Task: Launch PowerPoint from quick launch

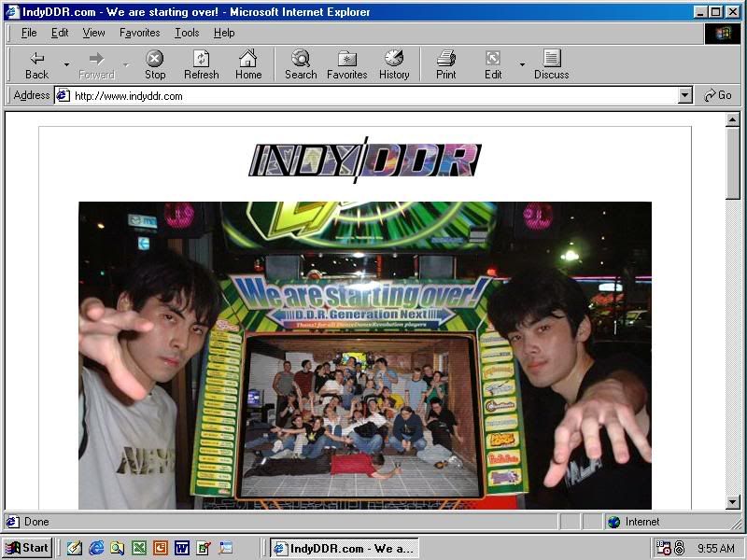Action: (161, 548)
